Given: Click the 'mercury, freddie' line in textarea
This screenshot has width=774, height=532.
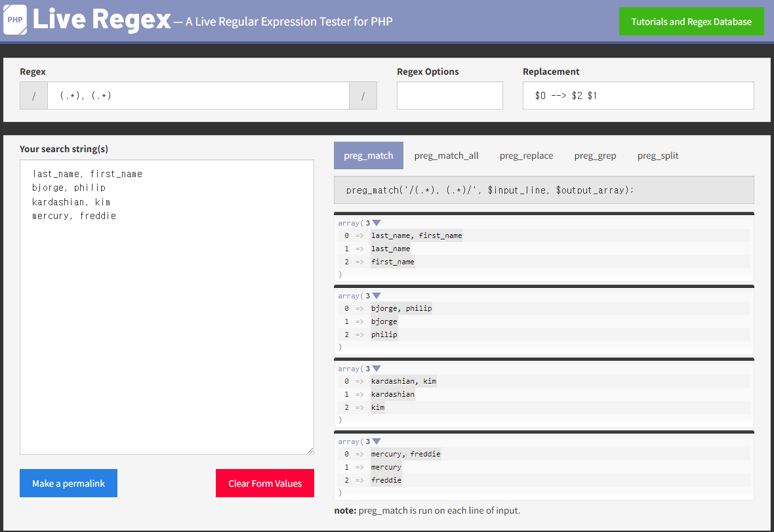Looking at the screenshot, I should 74,216.
